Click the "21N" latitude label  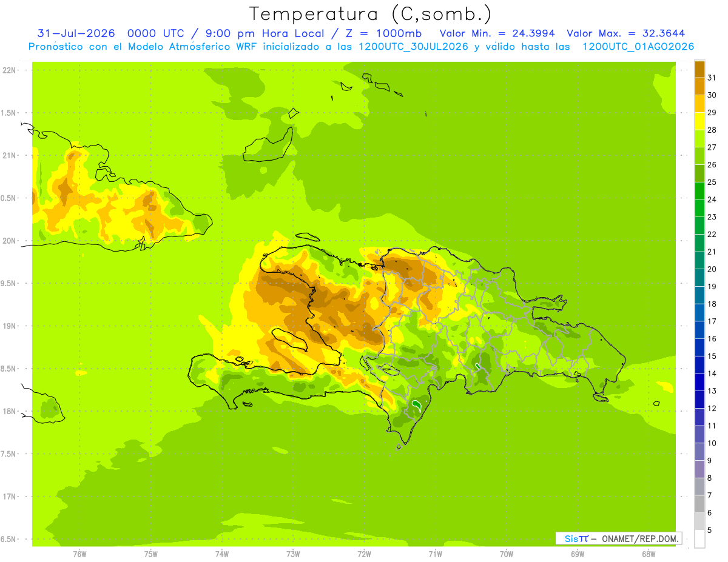click(x=9, y=156)
